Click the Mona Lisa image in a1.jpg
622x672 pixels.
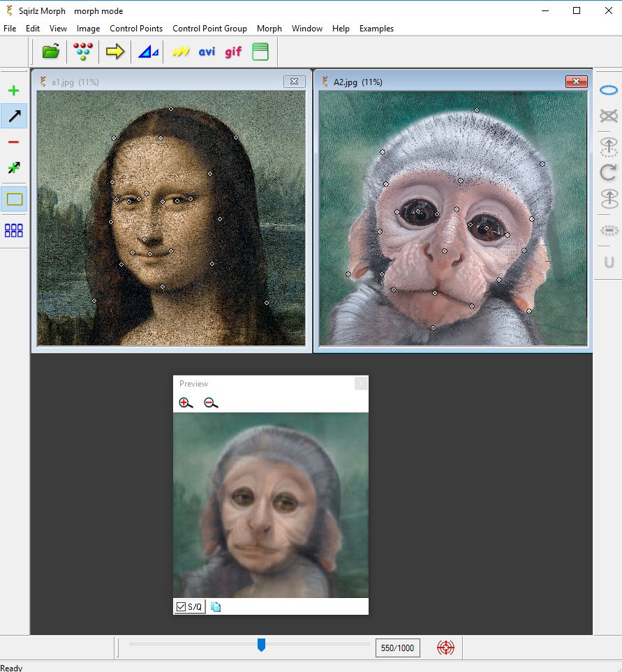pyautogui.click(x=171, y=218)
